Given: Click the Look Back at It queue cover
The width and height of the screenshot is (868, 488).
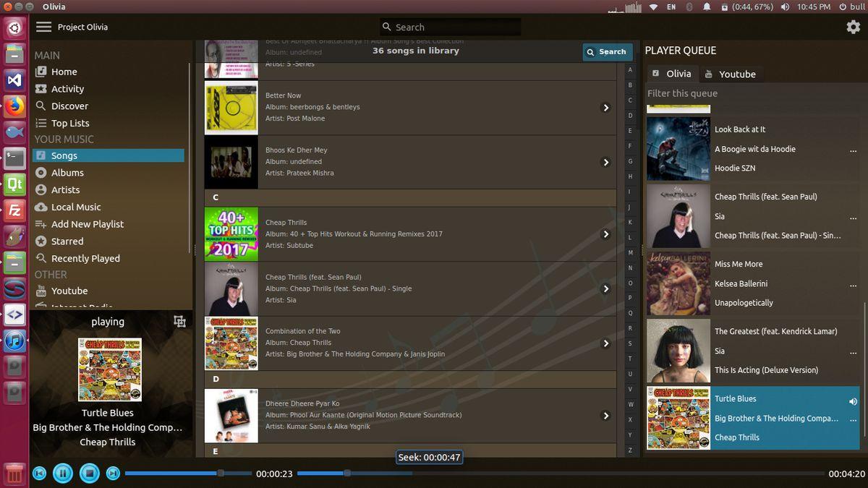Looking at the screenshot, I should [x=678, y=149].
